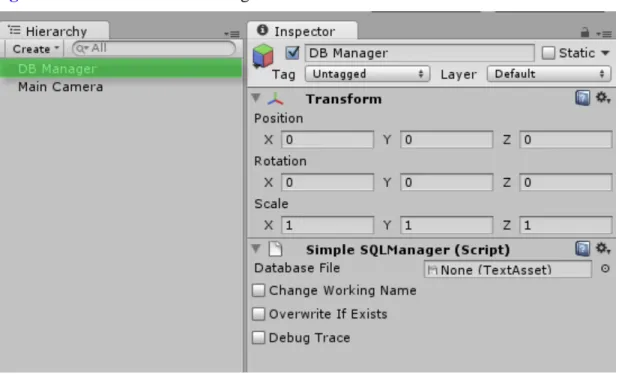
Task: Check Overwrite If Exists option
Action: (259, 314)
